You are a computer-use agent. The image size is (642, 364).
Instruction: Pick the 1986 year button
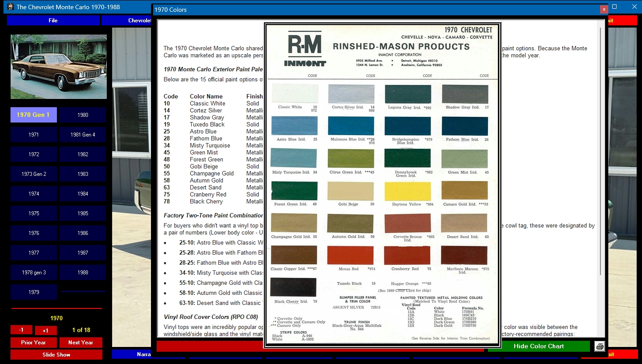[83, 233]
